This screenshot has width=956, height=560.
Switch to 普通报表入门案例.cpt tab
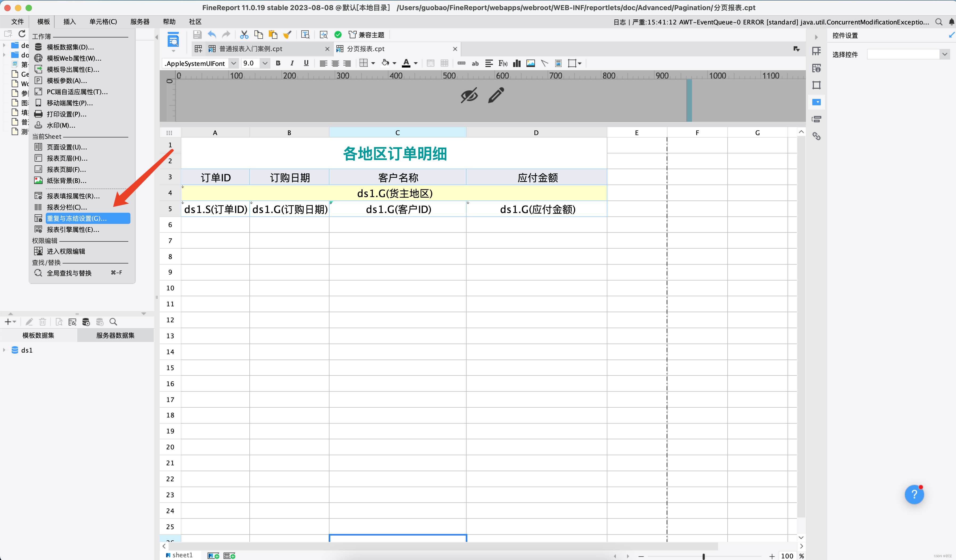[251, 49]
